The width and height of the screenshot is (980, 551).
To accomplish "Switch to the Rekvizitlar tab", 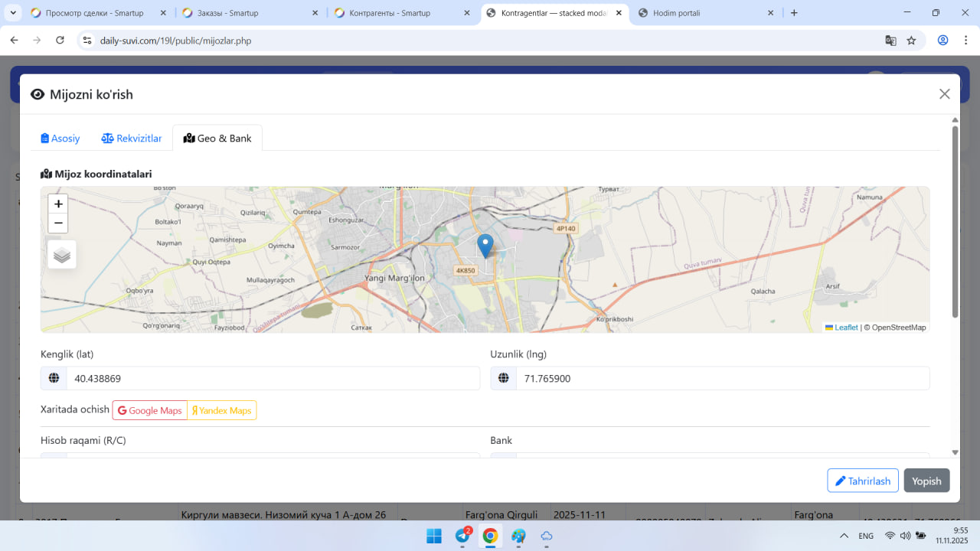I will tap(132, 139).
